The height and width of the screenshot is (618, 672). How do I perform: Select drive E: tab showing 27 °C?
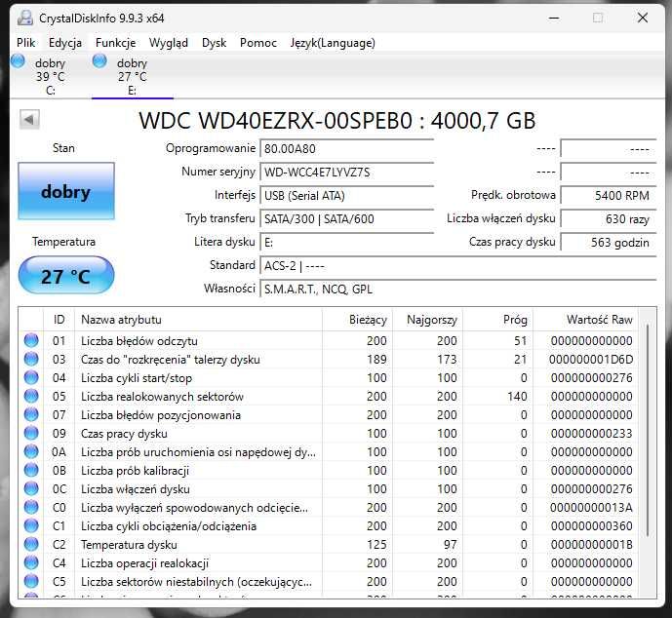132,76
